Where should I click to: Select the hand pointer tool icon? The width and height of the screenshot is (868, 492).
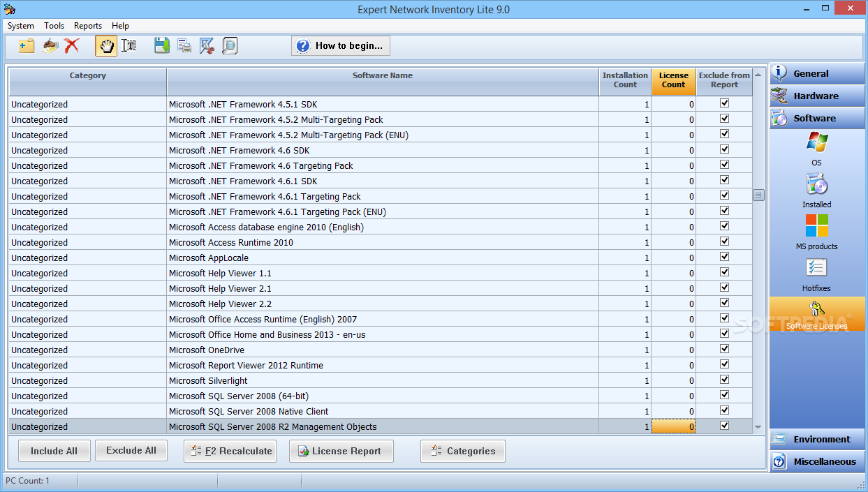click(x=106, y=46)
